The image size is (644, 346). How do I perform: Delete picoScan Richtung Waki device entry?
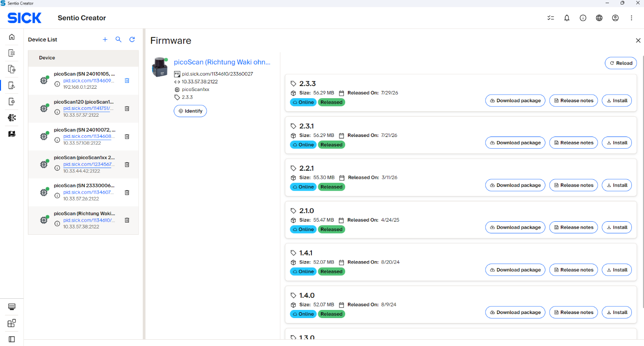(x=127, y=220)
